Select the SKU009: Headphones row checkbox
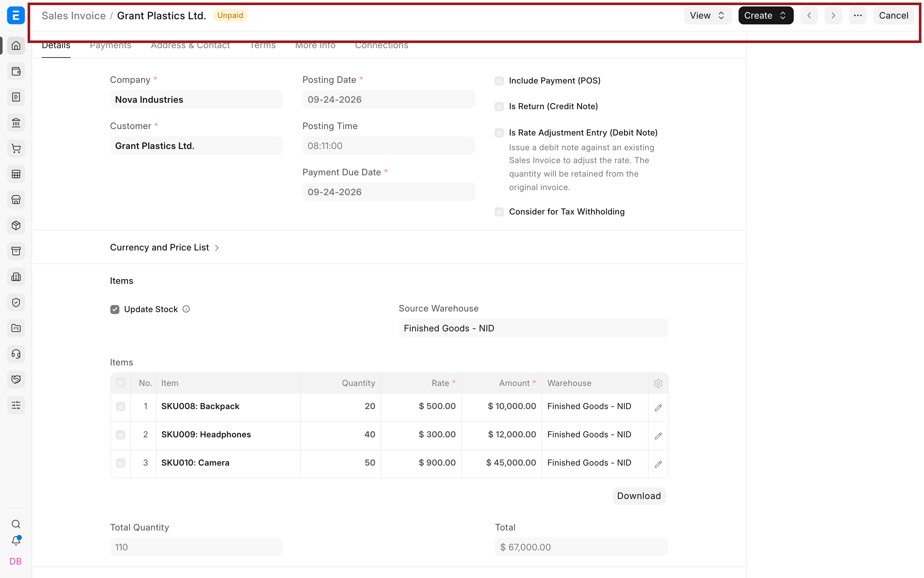Image resolution: width=924 pixels, height=578 pixels. tap(120, 435)
